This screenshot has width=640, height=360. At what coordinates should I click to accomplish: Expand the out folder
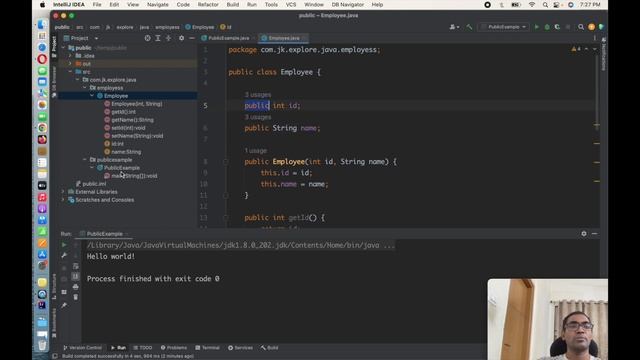70,64
